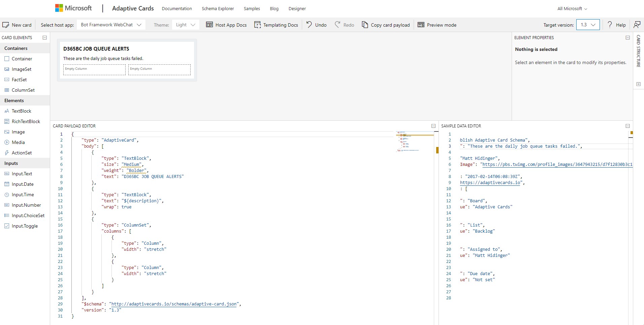This screenshot has width=644, height=325.
Task: Click the Undo arrow icon
Action: [309, 25]
